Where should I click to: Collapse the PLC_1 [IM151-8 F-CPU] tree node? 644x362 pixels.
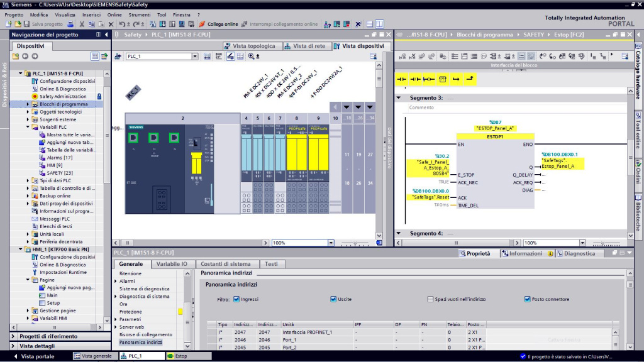pos(21,74)
